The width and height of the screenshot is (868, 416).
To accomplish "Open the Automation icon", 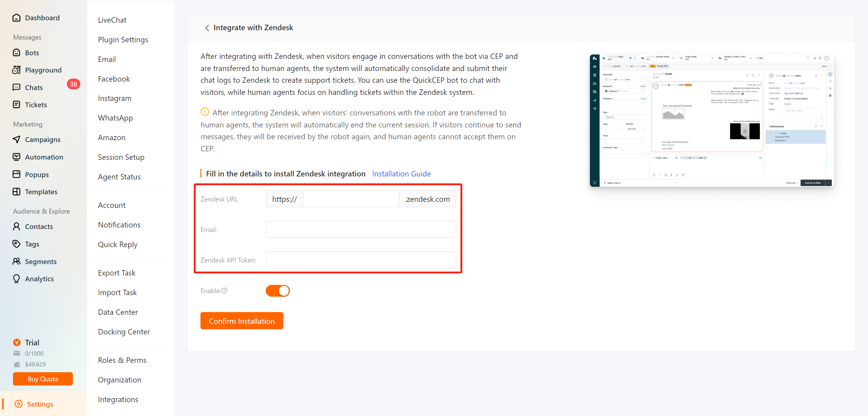I will pos(16,157).
